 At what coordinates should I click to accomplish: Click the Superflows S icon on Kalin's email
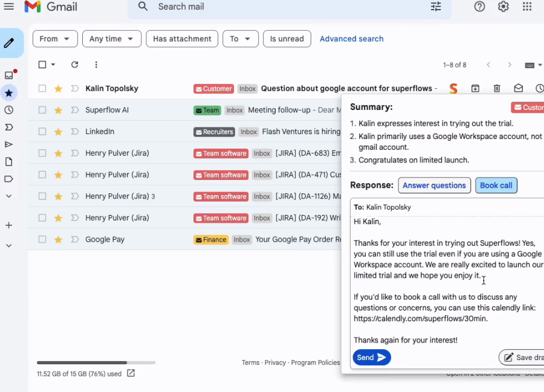pos(453,89)
